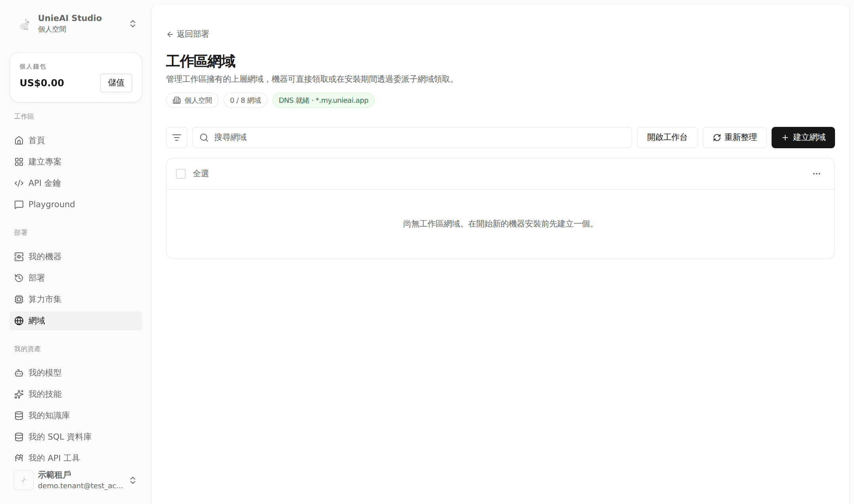Click the 示範租戶 avatar icon

[24, 480]
